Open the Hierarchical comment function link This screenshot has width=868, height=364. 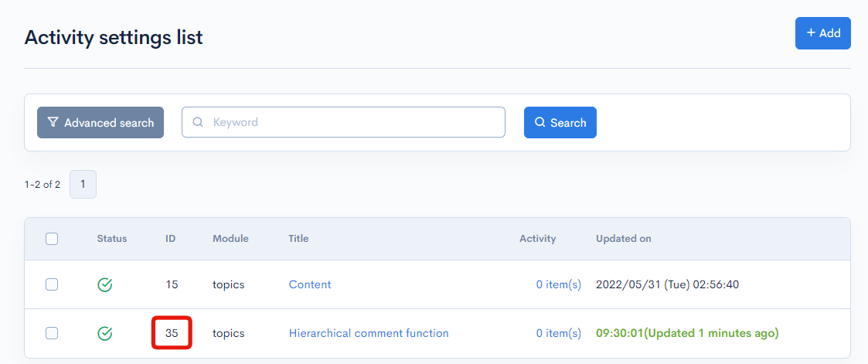pos(369,333)
